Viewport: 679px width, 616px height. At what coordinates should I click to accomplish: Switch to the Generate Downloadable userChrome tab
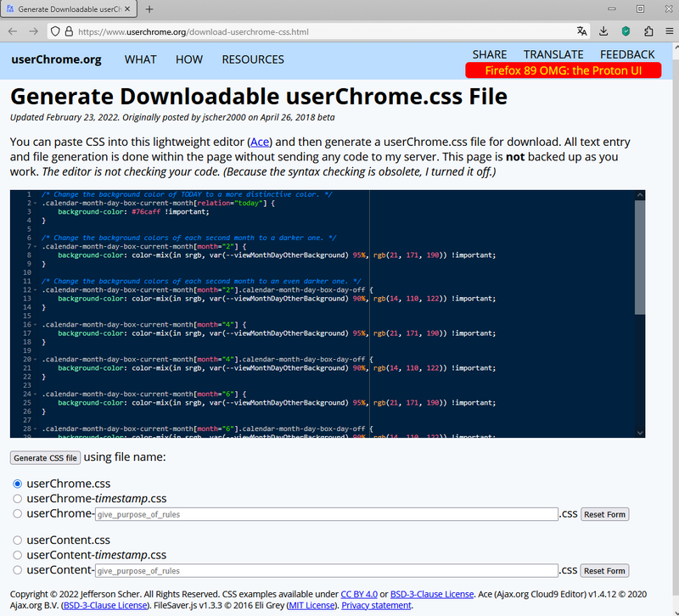(x=69, y=9)
